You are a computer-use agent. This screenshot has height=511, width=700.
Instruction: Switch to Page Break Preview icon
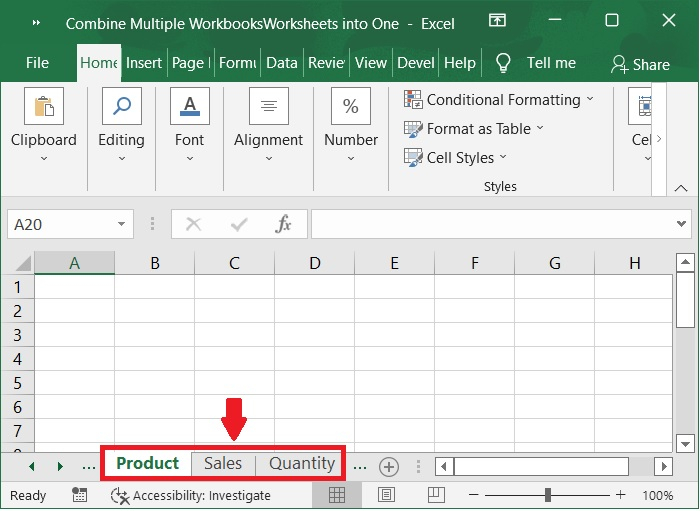click(x=436, y=494)
